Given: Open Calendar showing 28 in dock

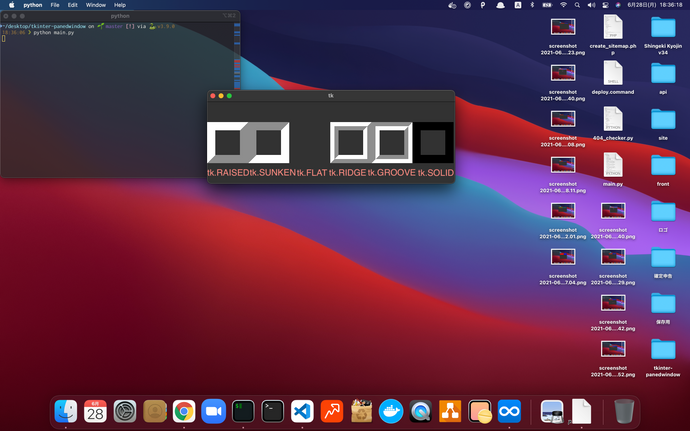Looking at the screenshot, I should [x=95, y=411].
